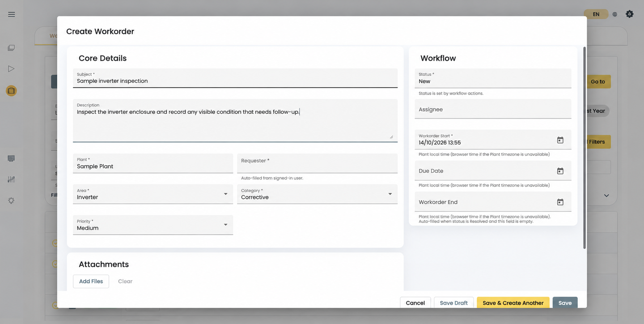Click the gear icon in the left sidebar
This screenshot has height=324, width=644.
pyautogui.click(x=11, y=200)
